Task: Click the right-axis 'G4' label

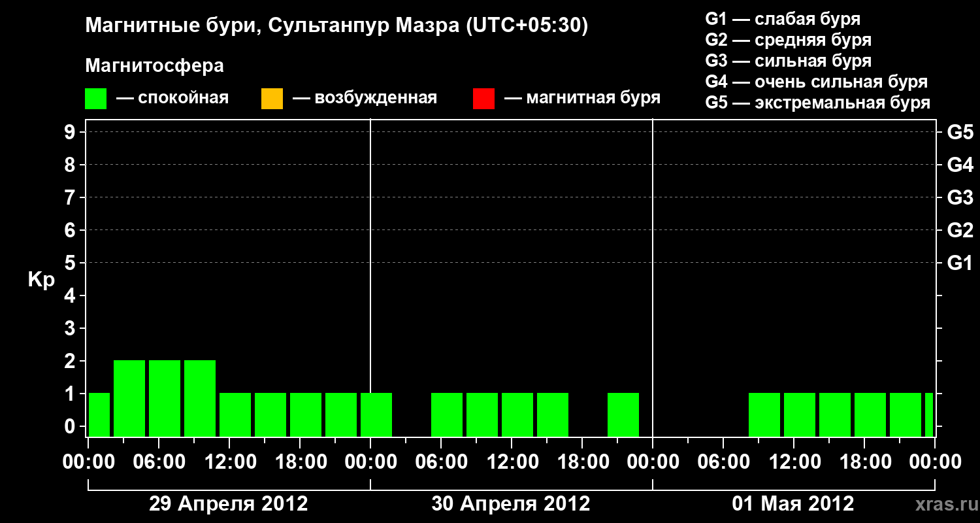Action: coord(960,165)
